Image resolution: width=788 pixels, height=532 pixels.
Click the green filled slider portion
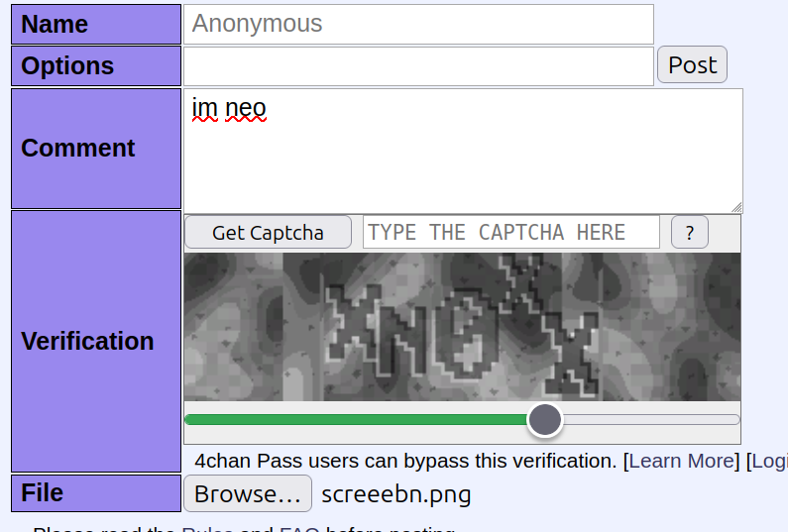coord(356,419)
